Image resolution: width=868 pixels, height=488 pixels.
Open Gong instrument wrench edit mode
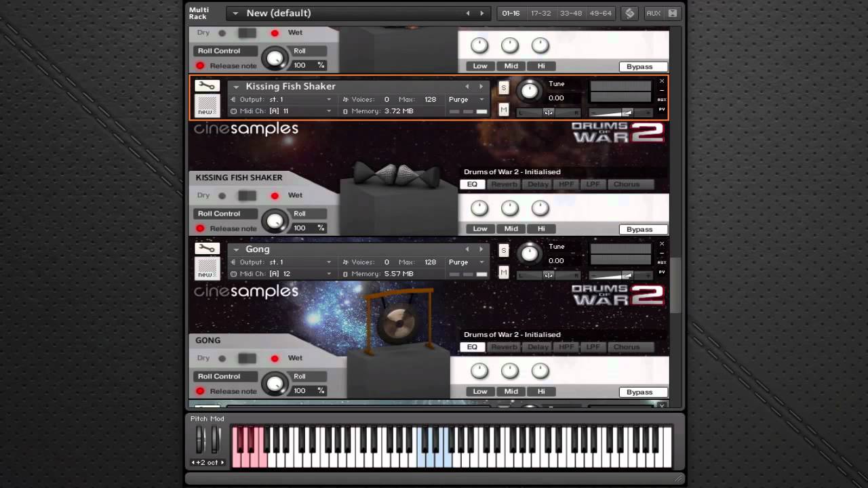[x=207, y=249]
